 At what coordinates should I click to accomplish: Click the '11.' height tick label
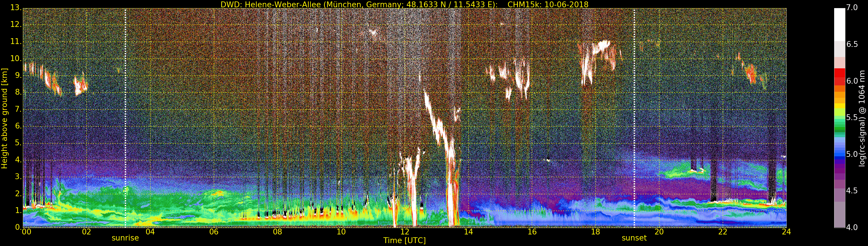[16, 41]
